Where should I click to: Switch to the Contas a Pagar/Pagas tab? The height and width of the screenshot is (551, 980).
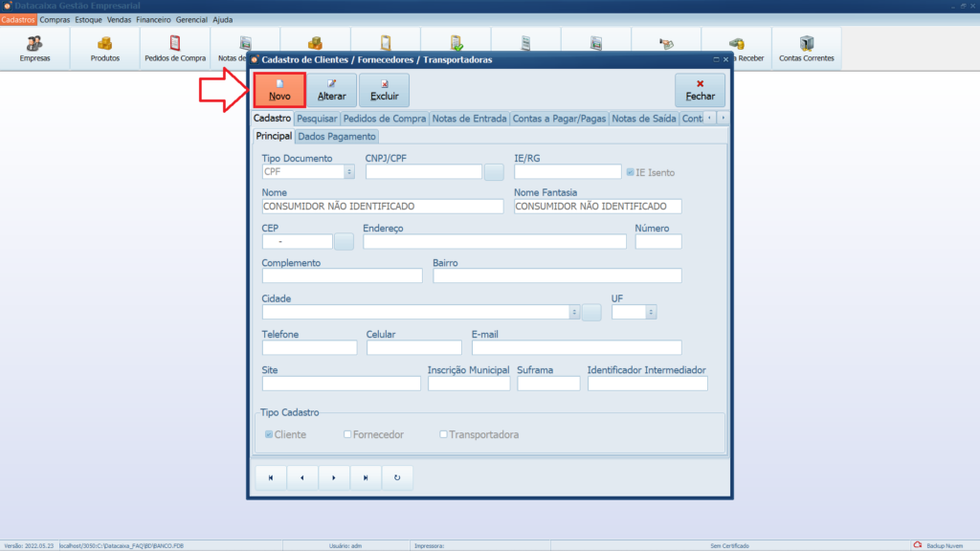[559, 119]
